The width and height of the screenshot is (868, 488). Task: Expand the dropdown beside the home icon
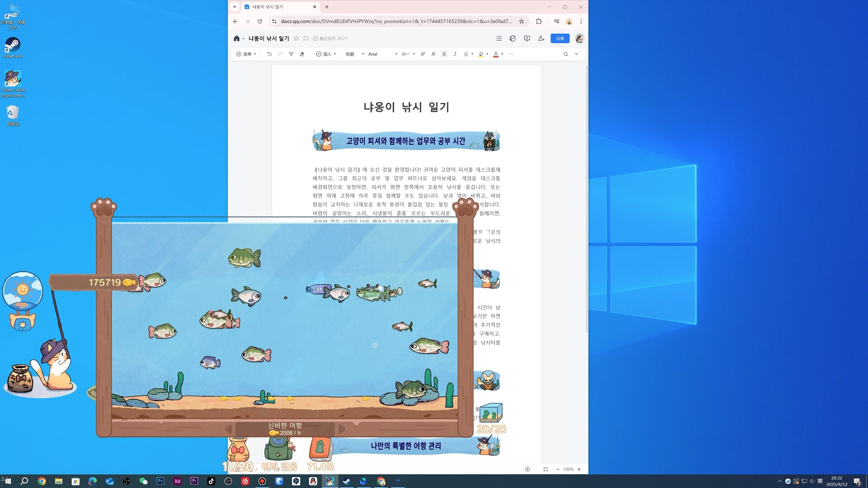click(243, 39)
